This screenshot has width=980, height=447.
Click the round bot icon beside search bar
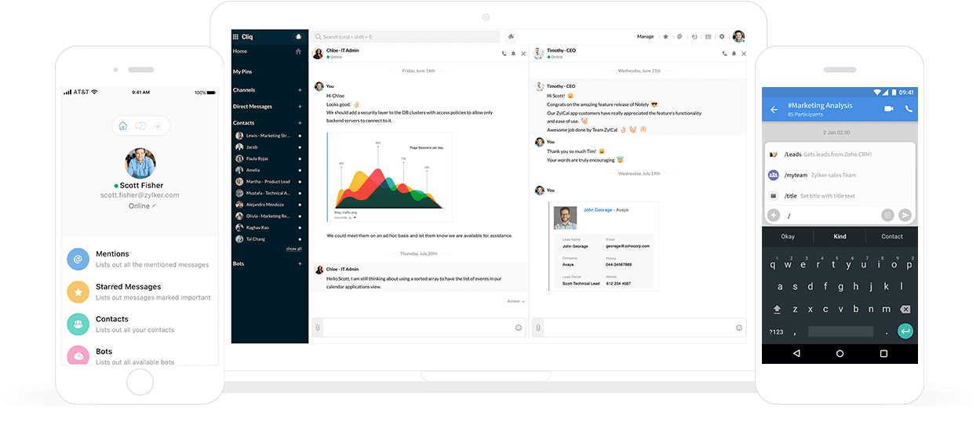(x=512, y=36)
